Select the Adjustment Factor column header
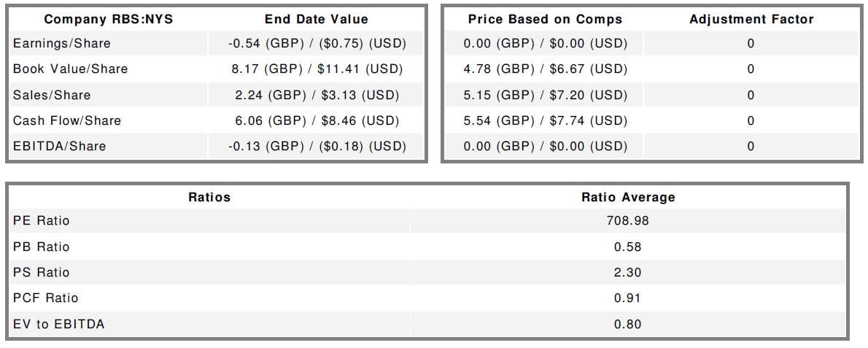The image size is (868, 348). click(751, 19)
